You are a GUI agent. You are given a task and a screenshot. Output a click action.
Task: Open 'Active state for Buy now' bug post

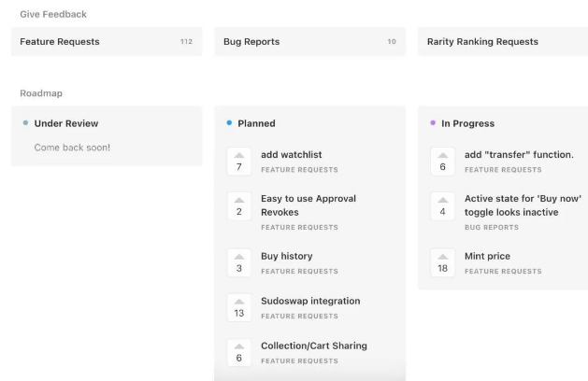pyautogui.click(x=523, y=205)
